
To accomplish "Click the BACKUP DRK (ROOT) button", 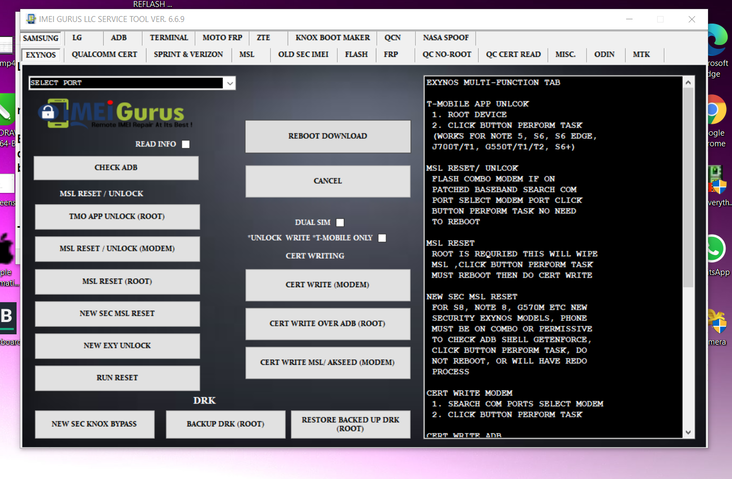I will [x=225, y=424].
